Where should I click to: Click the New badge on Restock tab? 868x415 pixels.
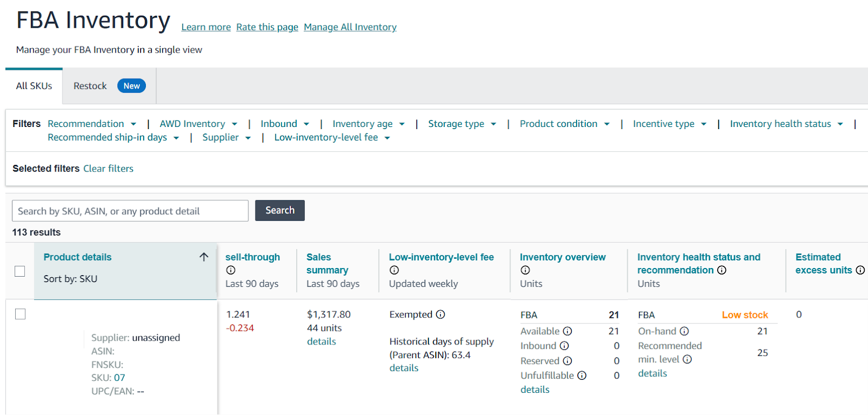(x=132, y=86)
